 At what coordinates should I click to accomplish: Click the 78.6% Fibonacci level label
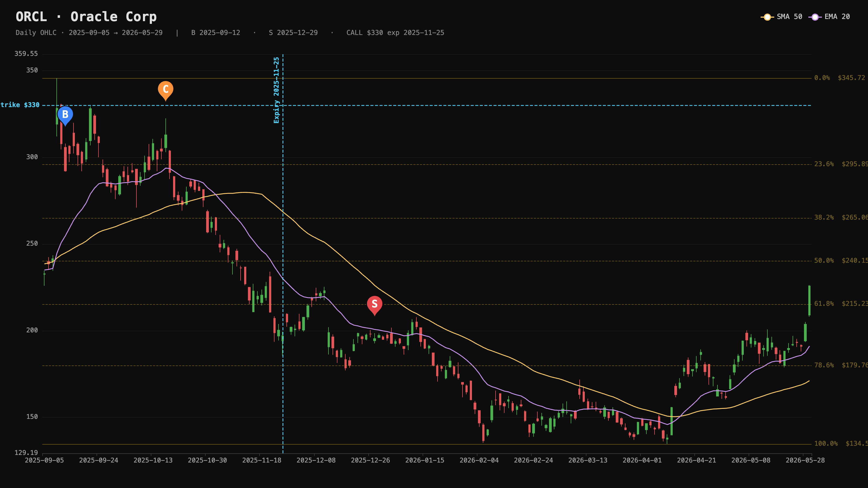[x=824, y=365]
